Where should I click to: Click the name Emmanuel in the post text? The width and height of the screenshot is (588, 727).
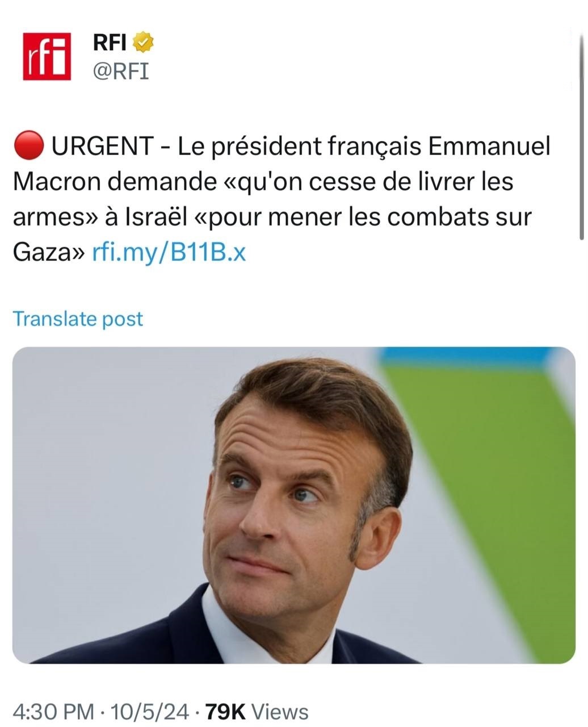point(489,147)
